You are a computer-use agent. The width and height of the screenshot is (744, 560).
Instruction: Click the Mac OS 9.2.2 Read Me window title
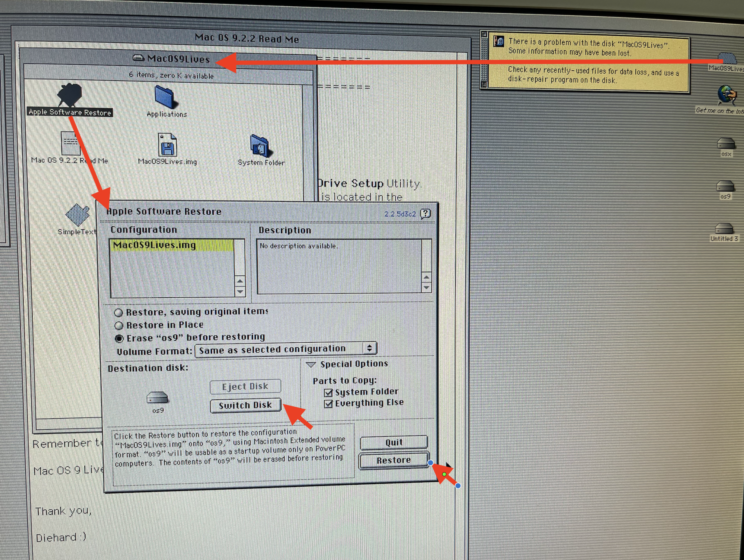(247, 38)
